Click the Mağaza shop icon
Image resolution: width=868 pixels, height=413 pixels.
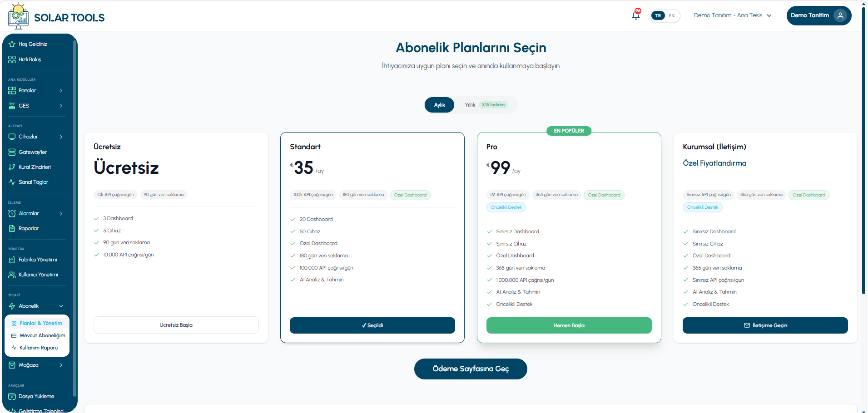click(12, 365)
